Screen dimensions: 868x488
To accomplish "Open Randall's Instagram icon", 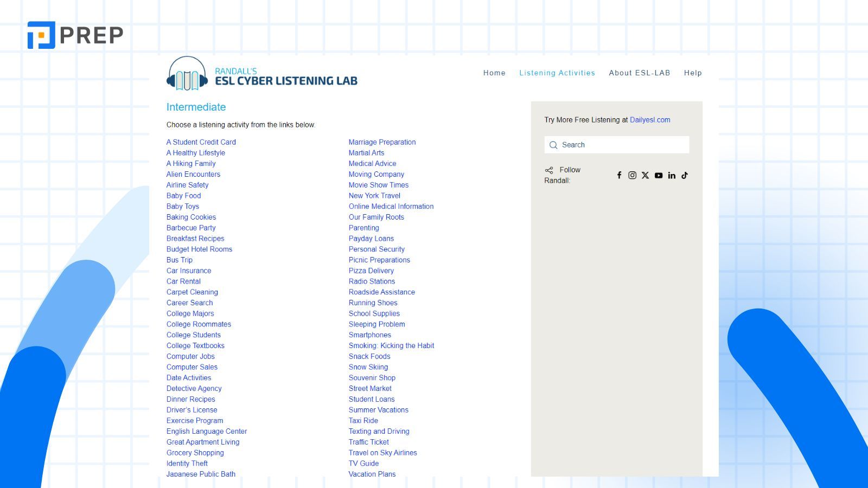I will tap(632, 175).
